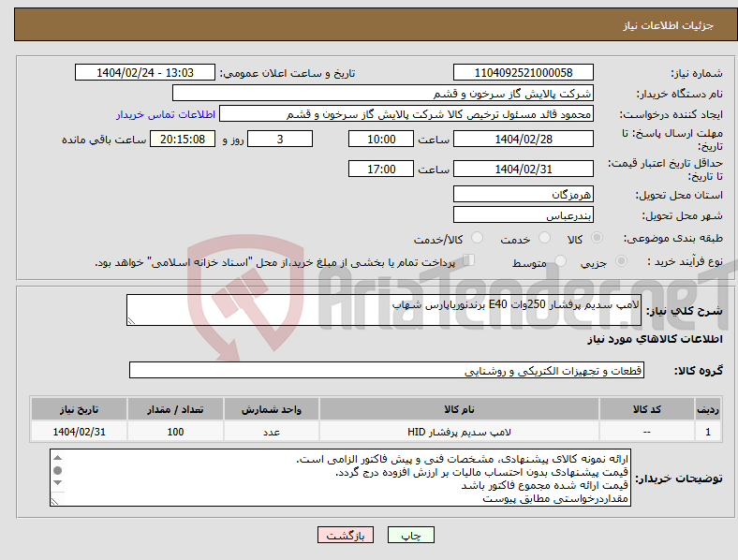Viewport: 738px width, 560px height.
Task: Click the validity time field 17:00
Action: 381,169
